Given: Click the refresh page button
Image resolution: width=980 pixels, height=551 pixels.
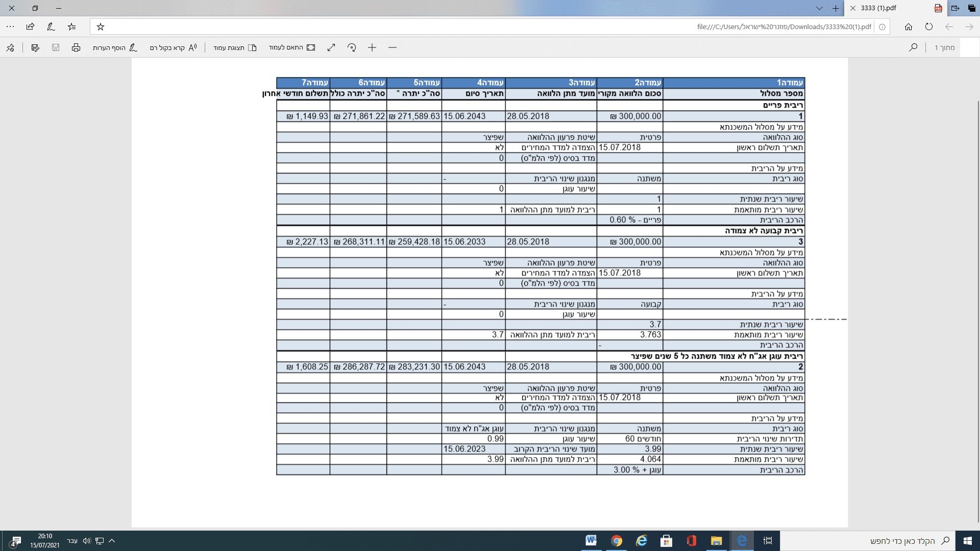Looking at the screenshot, I should (928, 27).
